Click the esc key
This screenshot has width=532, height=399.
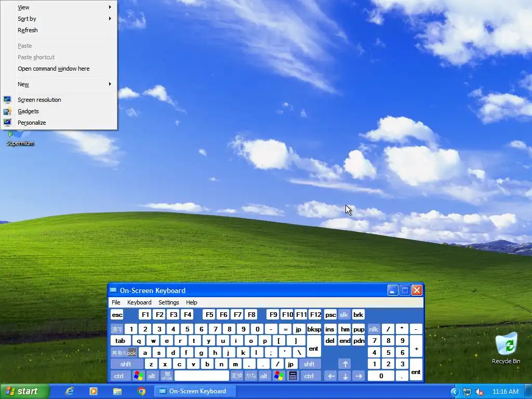[x=117, y=315]
